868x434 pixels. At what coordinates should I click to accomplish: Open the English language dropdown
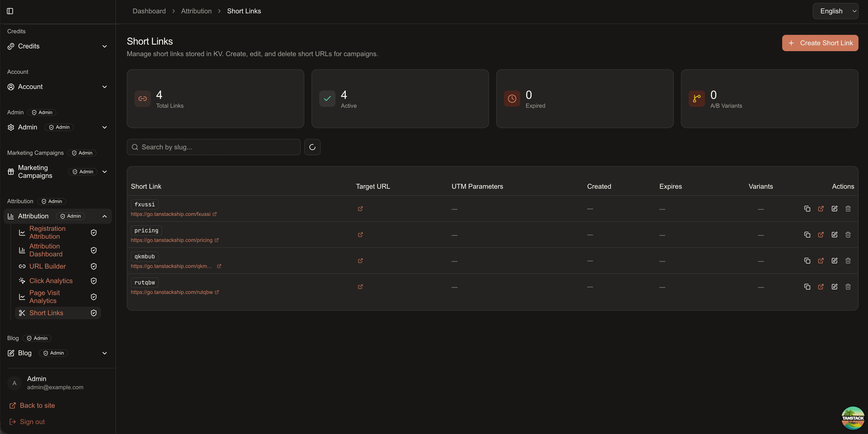835,11
